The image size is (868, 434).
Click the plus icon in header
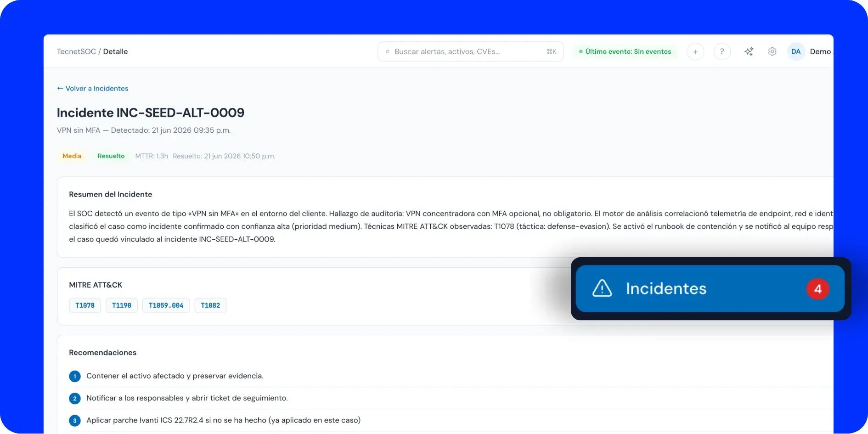coord(695,52)
